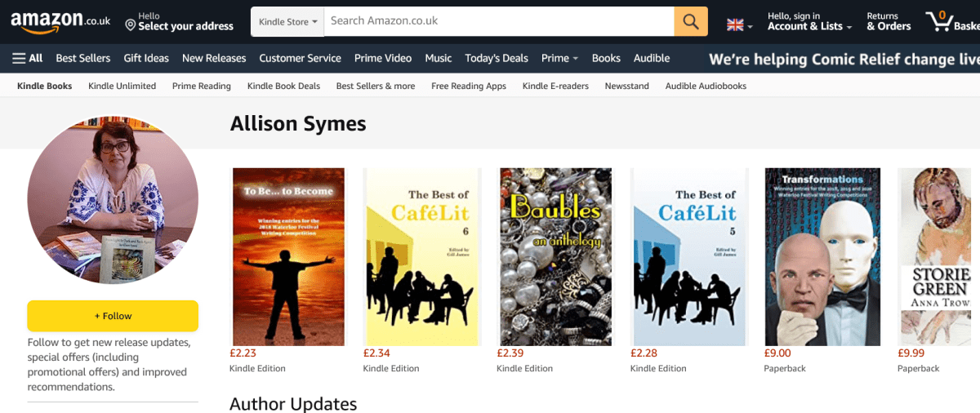
Task: Open Today's Deals in navigation bar
Action: [497, 58]
